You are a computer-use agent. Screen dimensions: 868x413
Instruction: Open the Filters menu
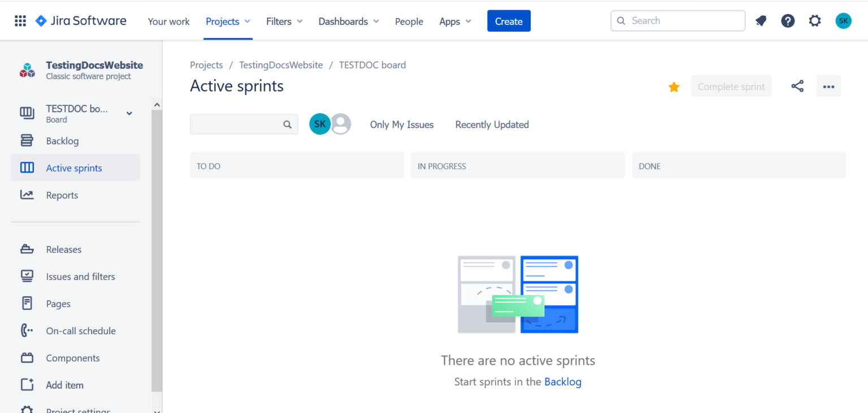284,21
